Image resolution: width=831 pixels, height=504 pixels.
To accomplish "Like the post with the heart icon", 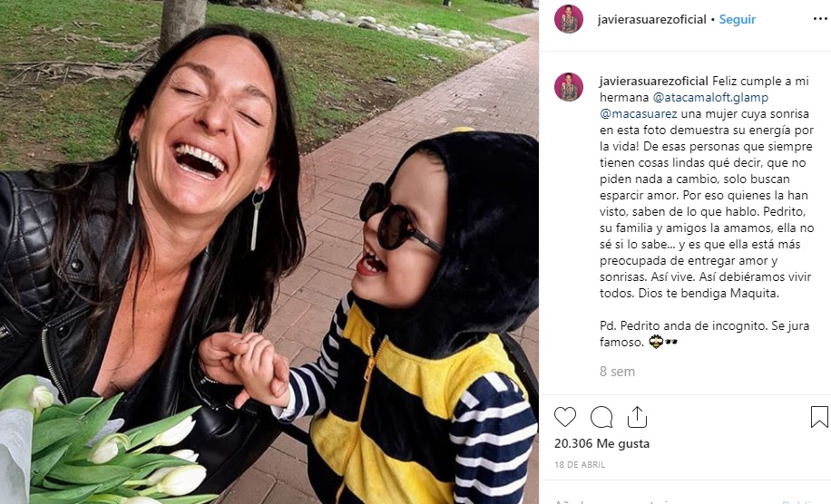I will (x=565, y=417).
